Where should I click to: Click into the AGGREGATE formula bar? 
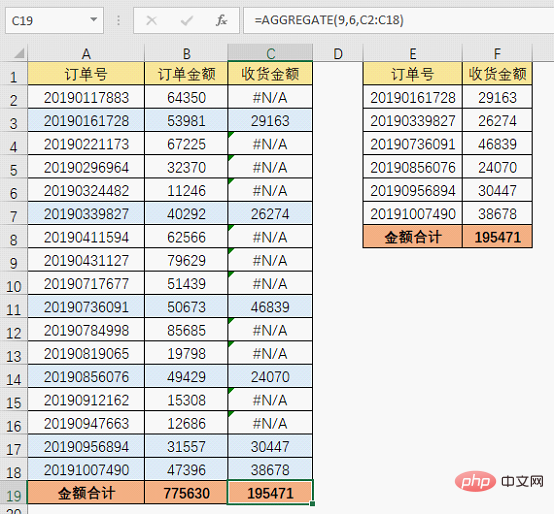coord(399,20)
